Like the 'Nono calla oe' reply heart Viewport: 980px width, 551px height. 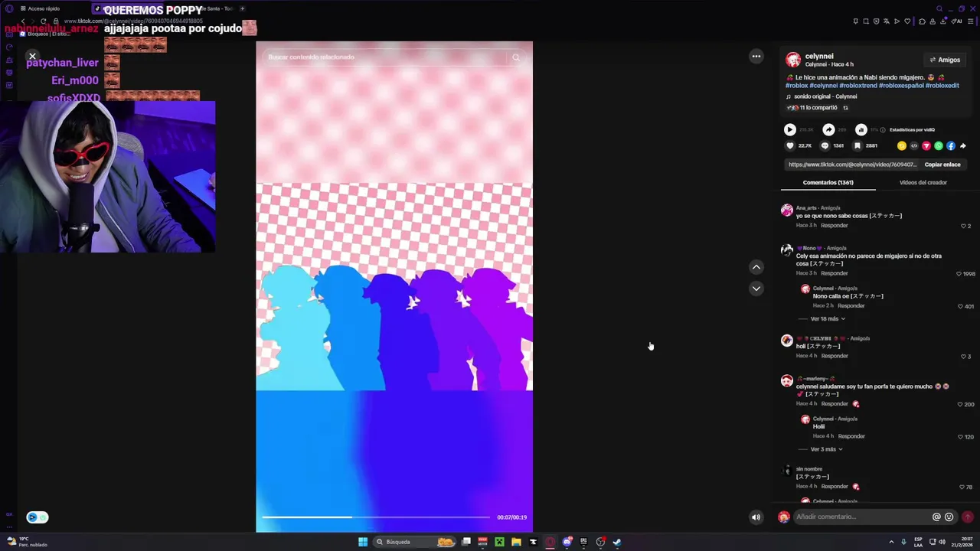tap(960, 306)
